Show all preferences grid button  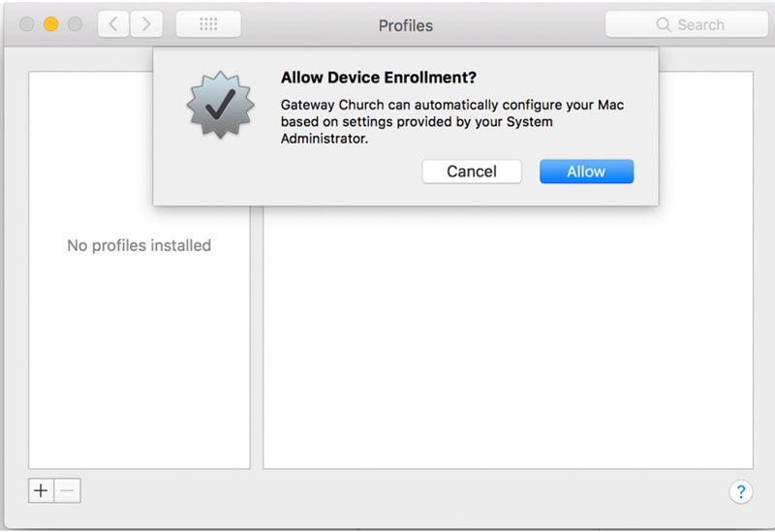click(x=208, y=23)
